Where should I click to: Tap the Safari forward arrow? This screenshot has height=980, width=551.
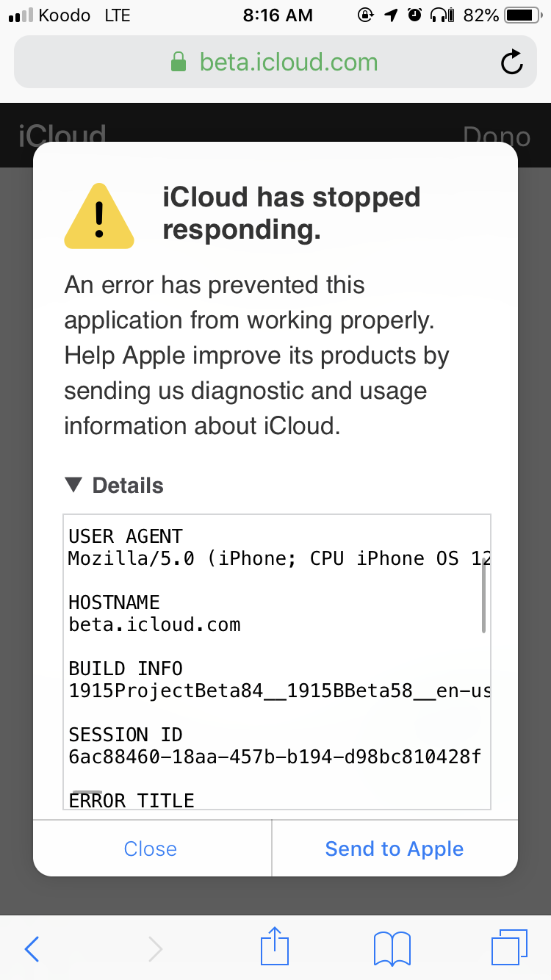tap(155, 948)
